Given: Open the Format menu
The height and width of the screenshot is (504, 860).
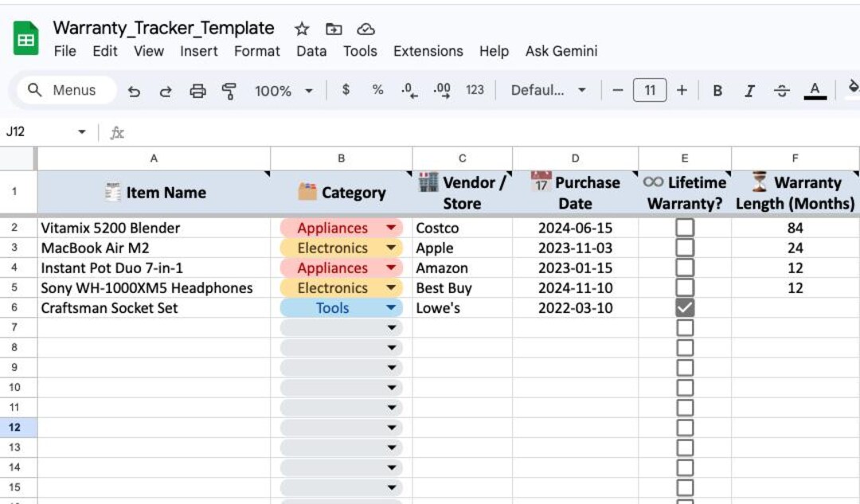Looking at the screenshot, I should [x=256, y=51].
